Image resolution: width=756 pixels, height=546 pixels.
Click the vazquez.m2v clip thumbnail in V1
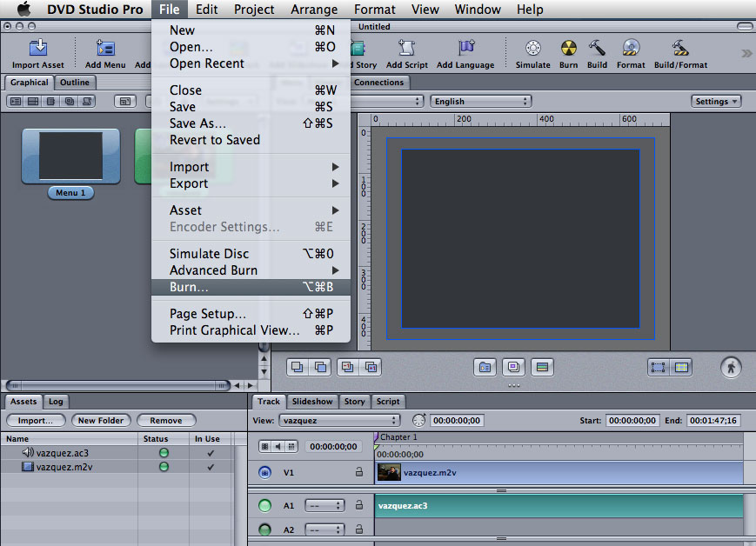click(389, 473)
